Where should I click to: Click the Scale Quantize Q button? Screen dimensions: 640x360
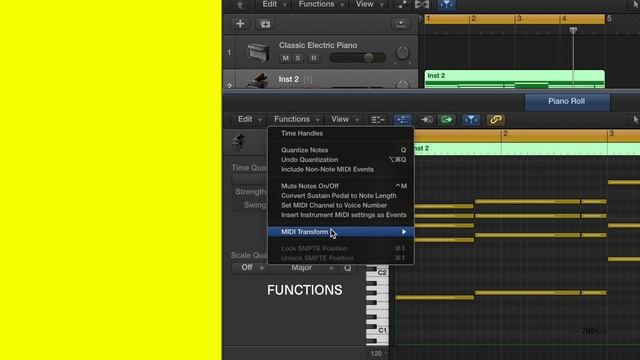click(x=347, y=268)
